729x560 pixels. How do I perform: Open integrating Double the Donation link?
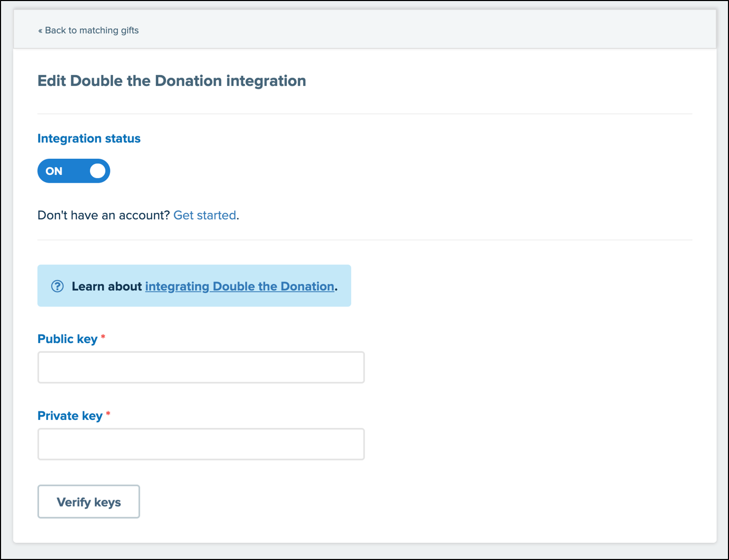(x=240, y=286)
